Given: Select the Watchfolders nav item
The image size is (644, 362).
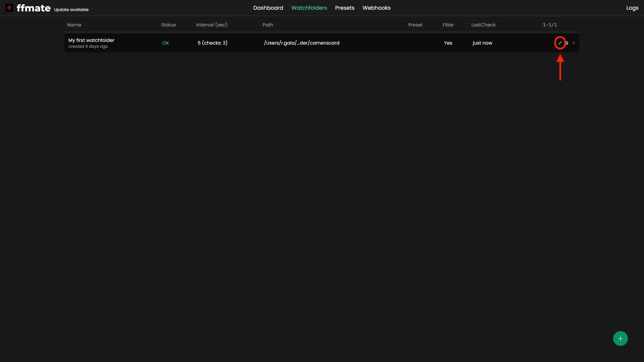Looking at the screenshot, I should [309, 8].
